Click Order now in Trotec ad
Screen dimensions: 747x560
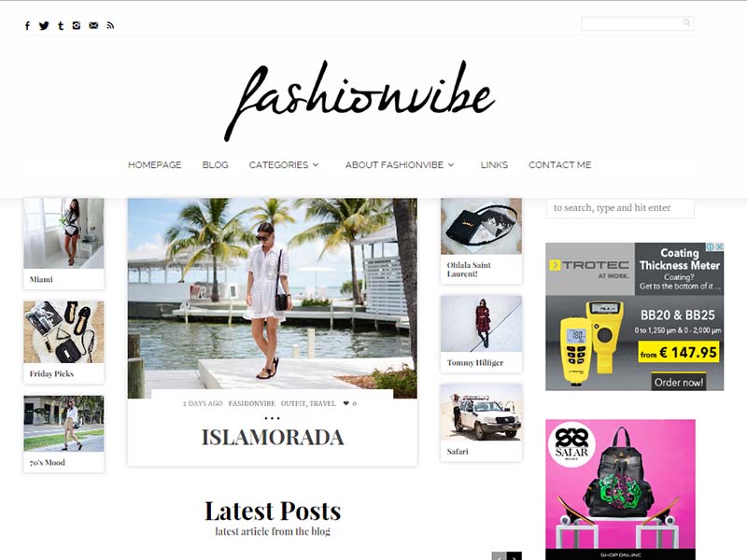[x=679, y=382]
